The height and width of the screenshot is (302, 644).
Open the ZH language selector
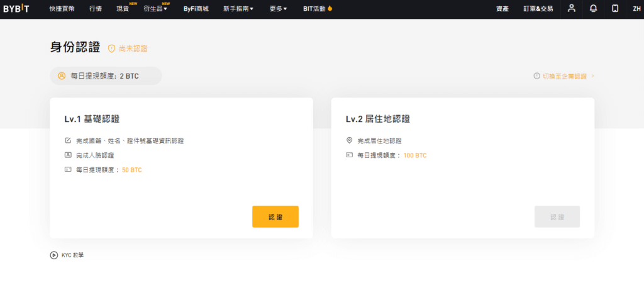(636, 9)
